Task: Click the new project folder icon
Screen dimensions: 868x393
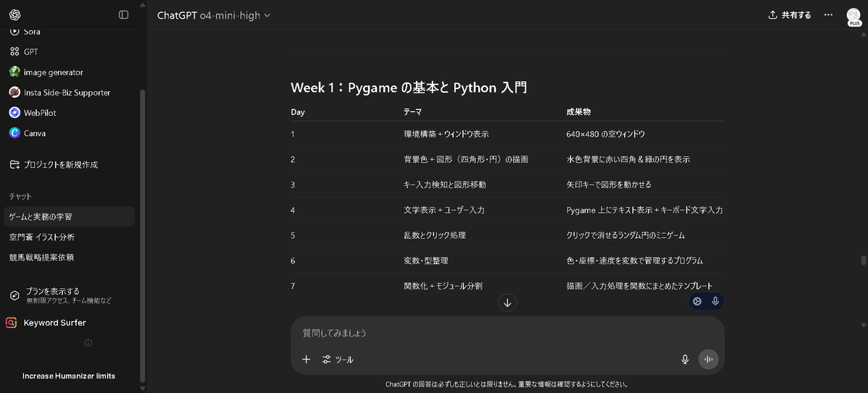Action: [x=14, y=164]
